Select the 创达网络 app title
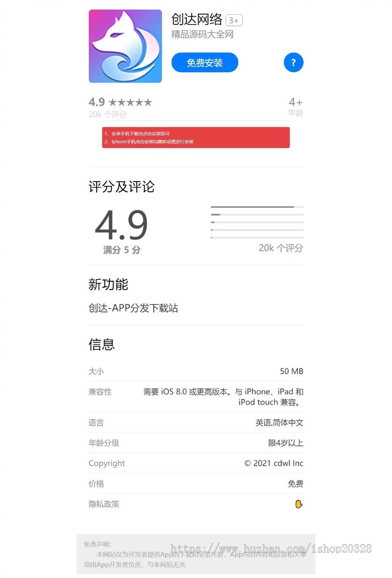This screenshot has height=578, width=392. point(197,20)
